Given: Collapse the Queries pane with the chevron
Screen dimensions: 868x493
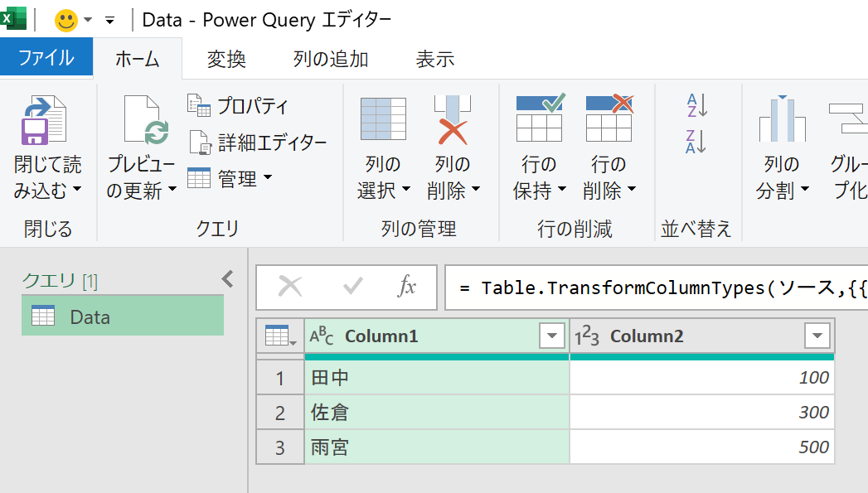Looking at the screenshot, I should pyautogui.click(x=228, y=279).
